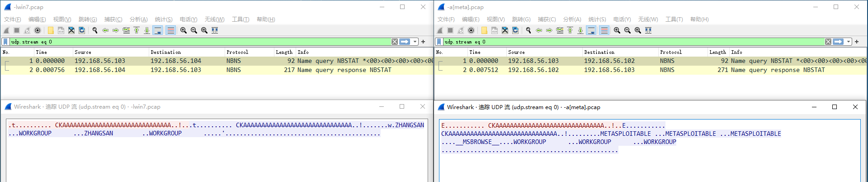Start capture in the -lwin7.pcap window
The height and width of the screenshot is (182, 868).
point(6,30)
